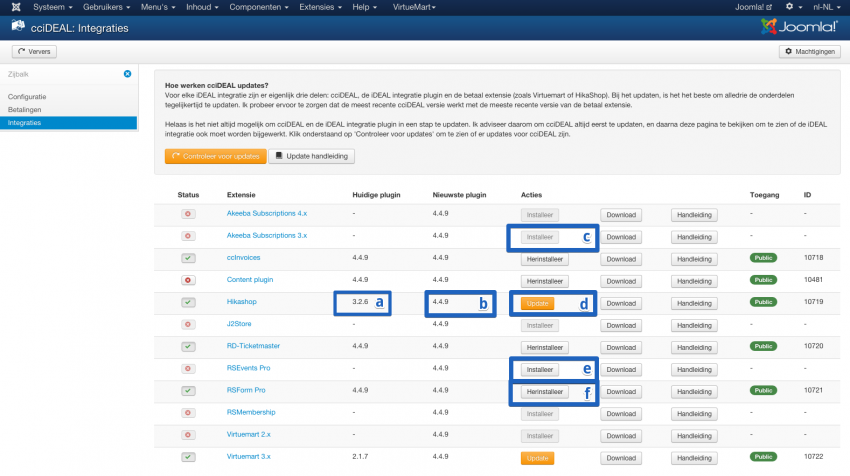This screenshot has height=476, width=850.
Task: Click the Joomla logo at top right
Action: [799, 27]
